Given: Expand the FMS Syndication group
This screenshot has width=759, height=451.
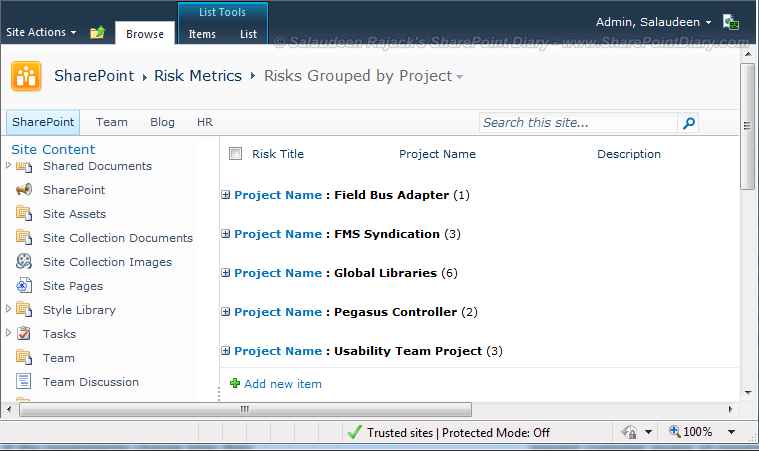Looking at the screenshot, I should point(226,234).
